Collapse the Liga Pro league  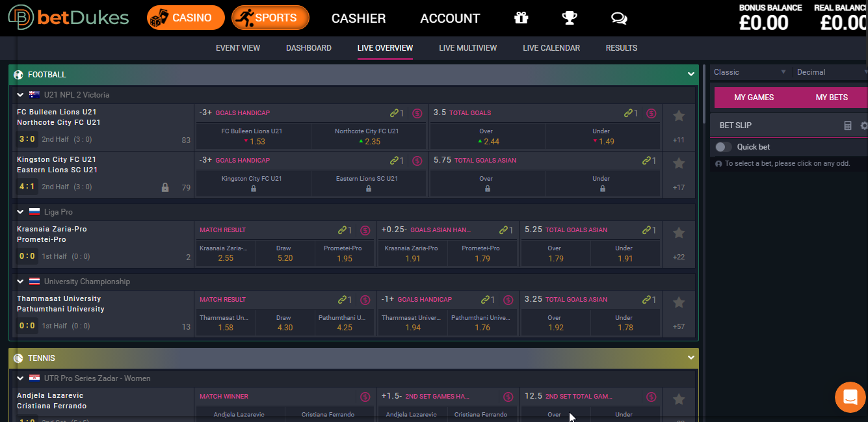pos(20,212)
